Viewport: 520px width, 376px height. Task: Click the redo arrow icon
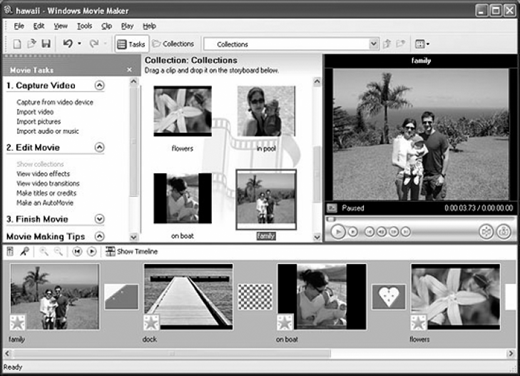click(94, 43)
